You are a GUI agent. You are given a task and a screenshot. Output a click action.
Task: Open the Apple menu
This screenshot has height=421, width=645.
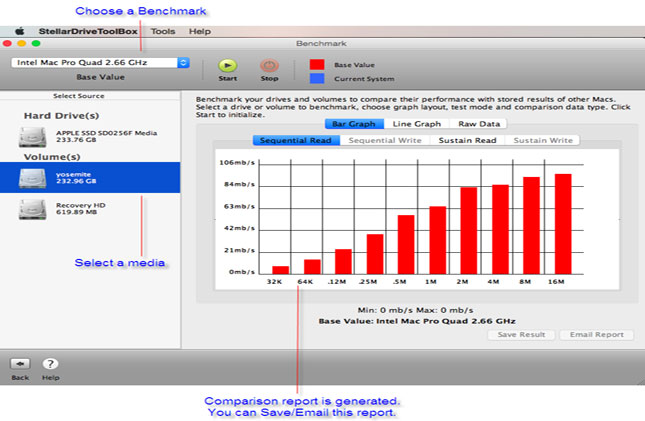click(x=19, y=31)
